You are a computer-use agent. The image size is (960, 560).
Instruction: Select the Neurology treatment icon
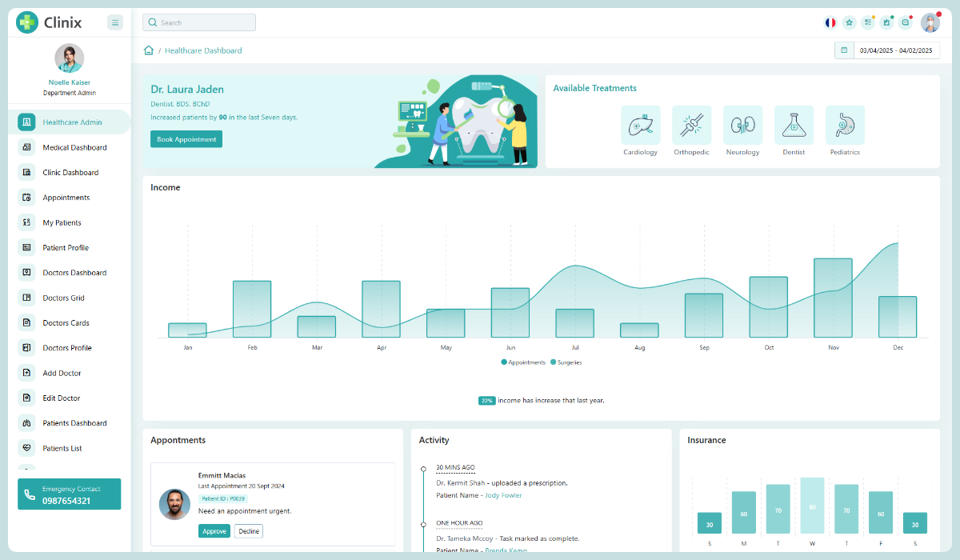coord(742,124)
